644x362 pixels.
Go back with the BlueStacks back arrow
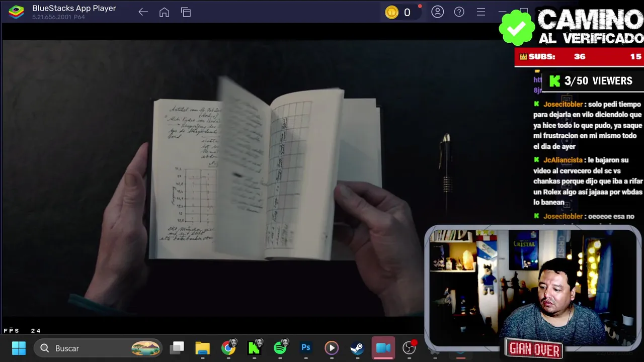[143, 12]
